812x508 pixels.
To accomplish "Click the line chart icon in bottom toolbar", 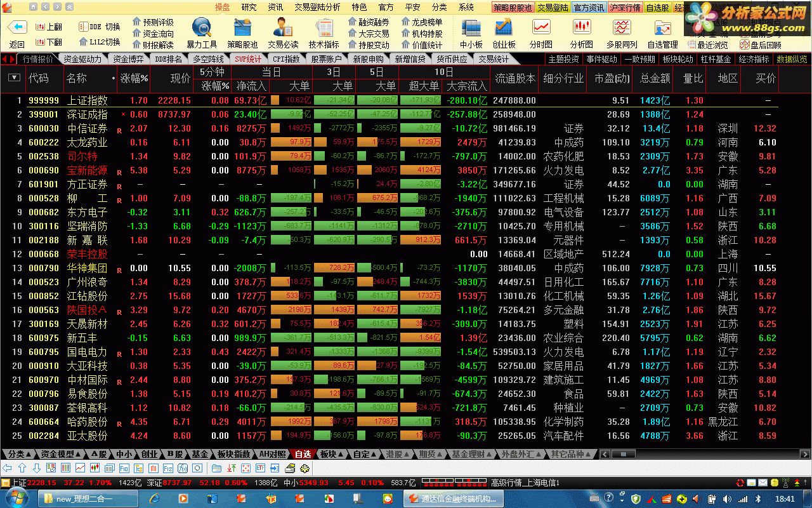I will click(x=80, y=468).
